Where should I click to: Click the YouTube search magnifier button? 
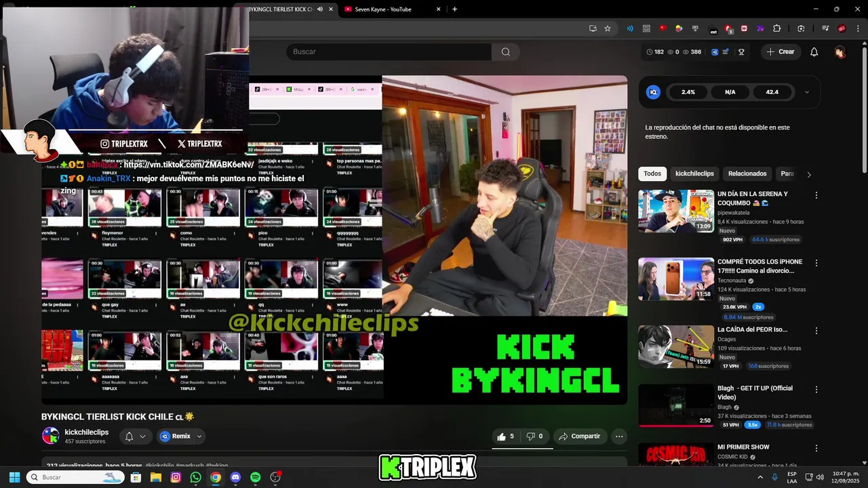(x=506, y=52)
